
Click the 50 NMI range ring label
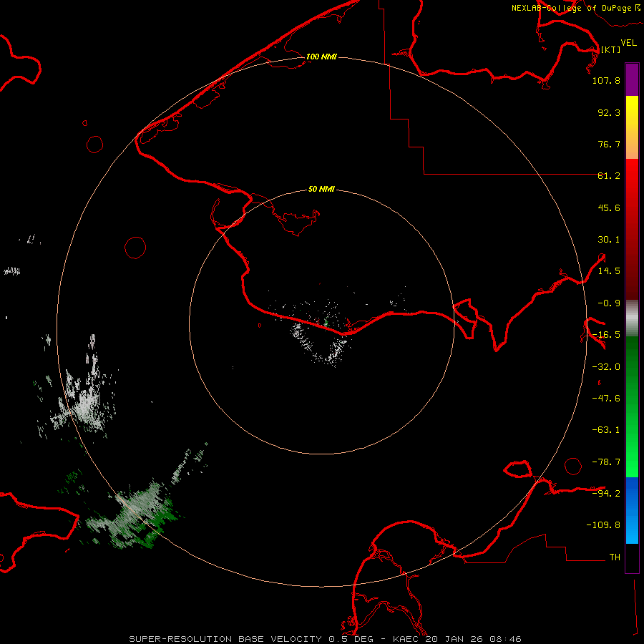coord(321,189)
